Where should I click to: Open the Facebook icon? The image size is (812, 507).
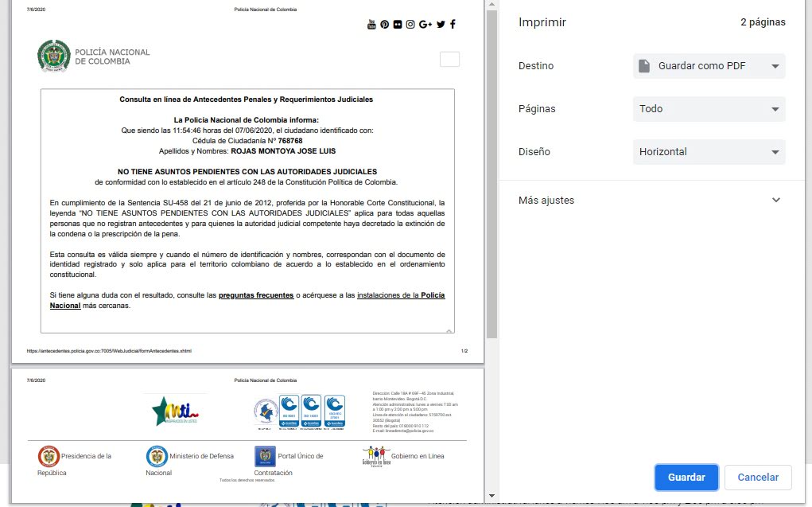click(453, 25)
